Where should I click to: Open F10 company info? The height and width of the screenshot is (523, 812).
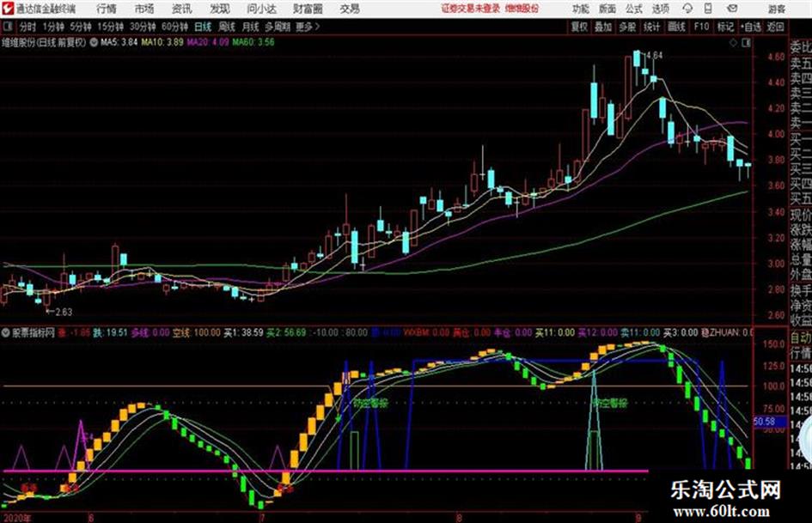click(x=701, y=27)
